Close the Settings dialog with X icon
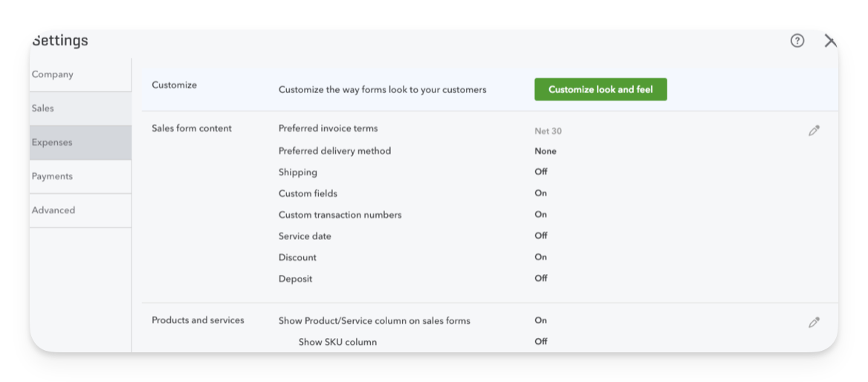Image resolution: width=868 pixels, height=382 pixels. point(830,40)
